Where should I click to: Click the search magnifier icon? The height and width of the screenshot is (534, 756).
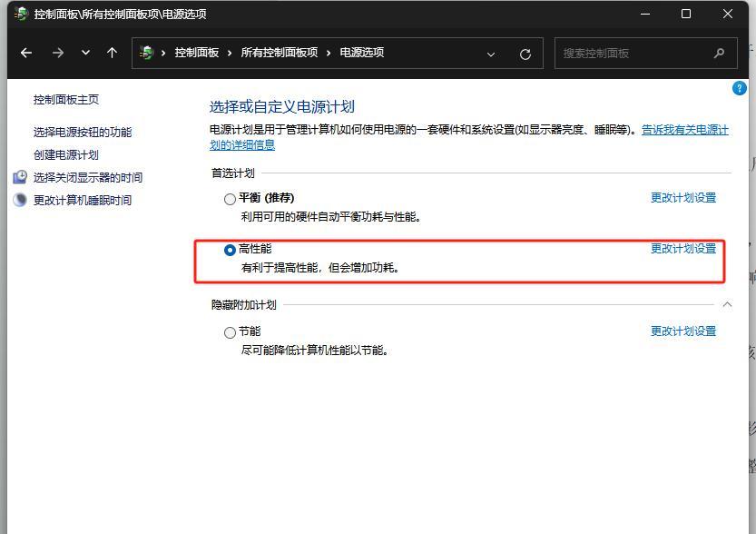click(x=720, y=53)
